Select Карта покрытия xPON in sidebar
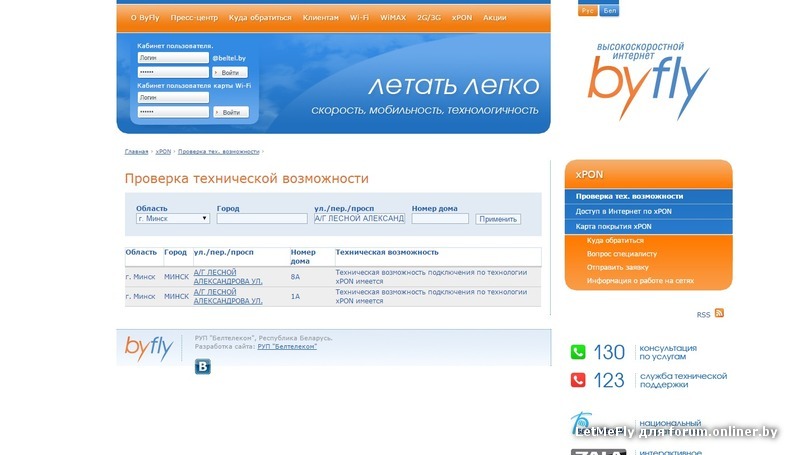Image resolution: width=800 pixels, height=455 pixels. coord(648,226)
